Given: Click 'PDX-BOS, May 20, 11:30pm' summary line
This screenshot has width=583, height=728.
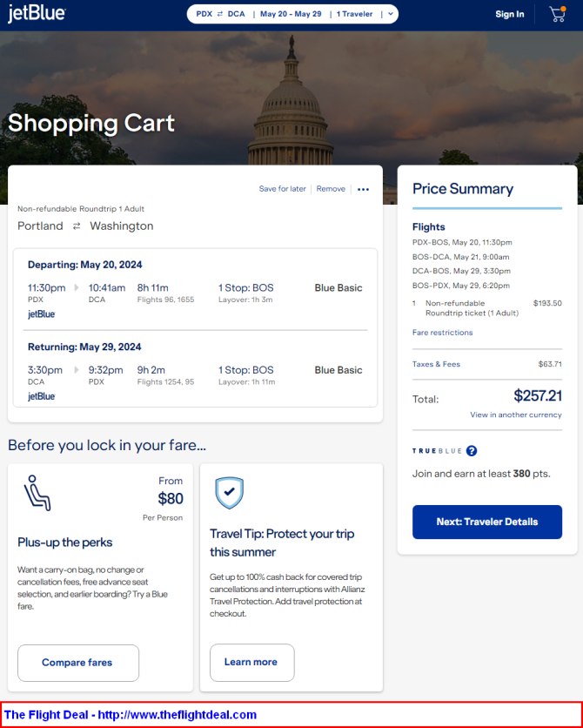Looking at the screenshot, I should click(x=462, y=242).
